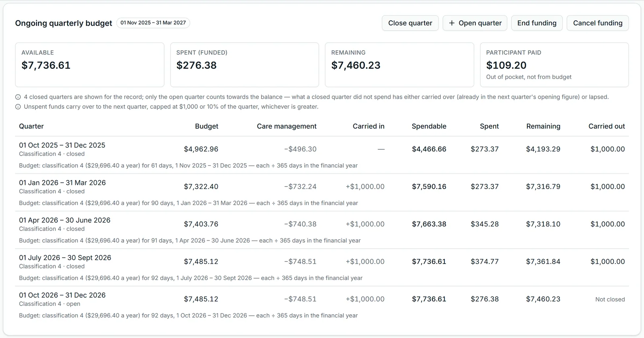Click remaining value $4,193.29
Image resolution: width=644 pixels, height=338 pixels.
[x=543, y=149]
